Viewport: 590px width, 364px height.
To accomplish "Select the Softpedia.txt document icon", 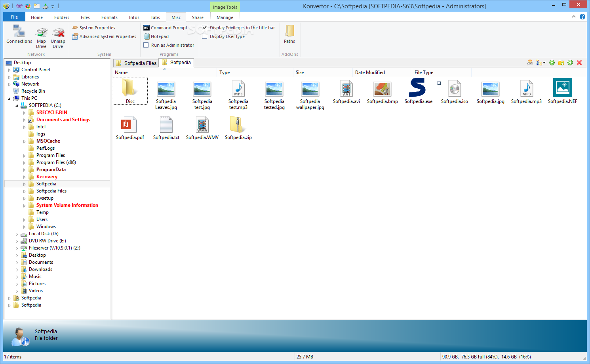I will [x=166, y=124].
